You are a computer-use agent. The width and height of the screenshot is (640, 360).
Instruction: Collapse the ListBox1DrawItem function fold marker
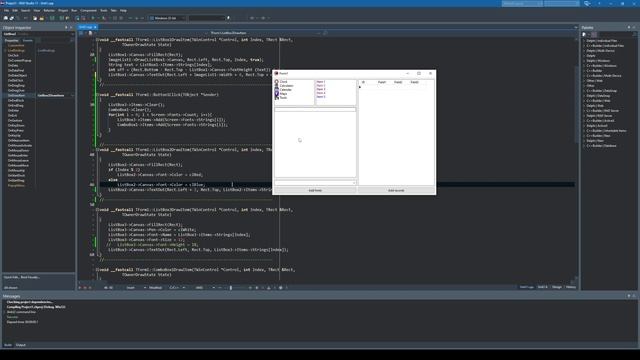[x=97, y=40]
